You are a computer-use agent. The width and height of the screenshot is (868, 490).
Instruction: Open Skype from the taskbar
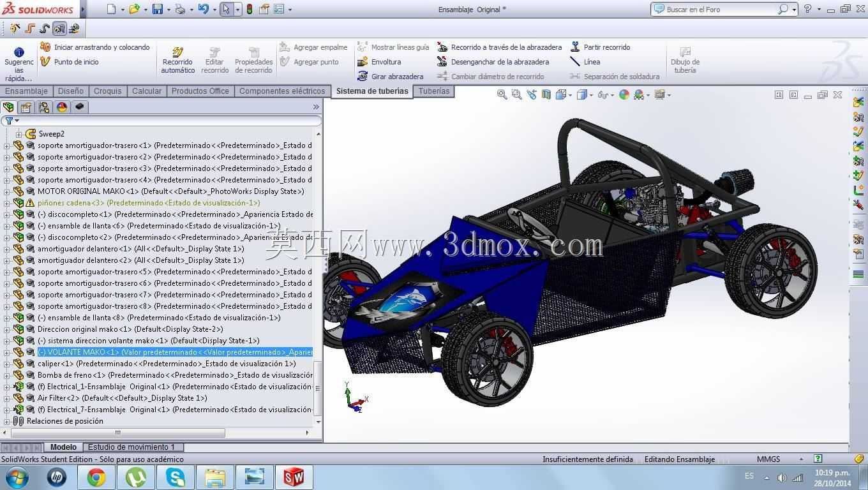point(175,477)
